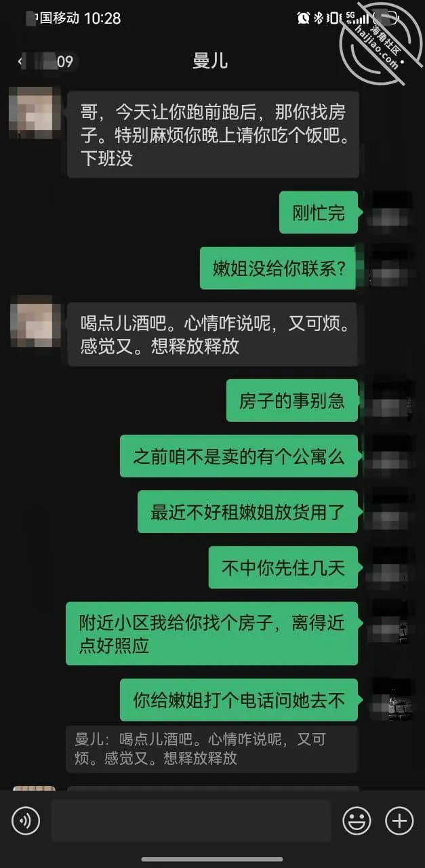Switch to voice input icon

click(x=26, y=821)
